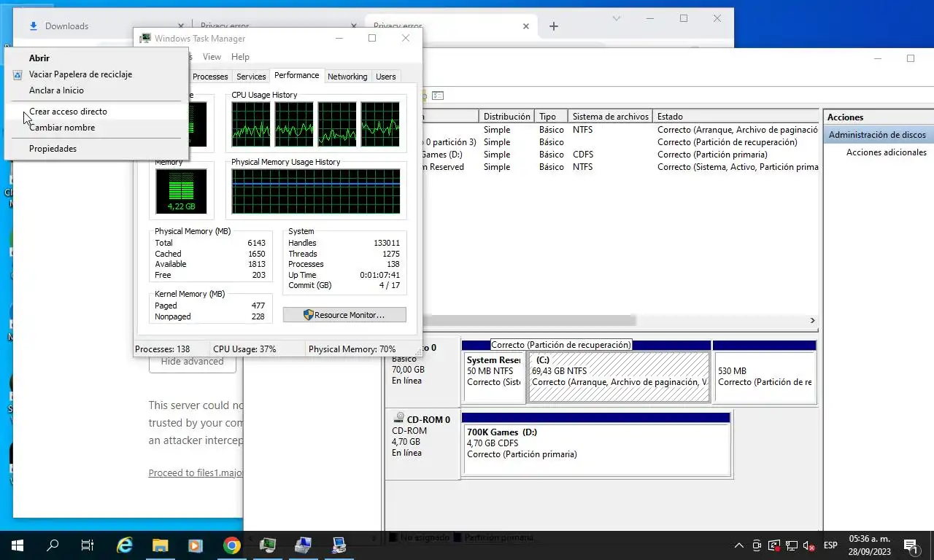934x560 pixels.
Task: Switch to the Users tab
Action: pos(386,77)
